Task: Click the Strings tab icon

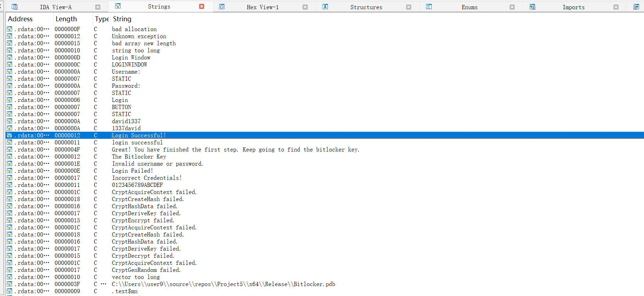Action: coord(118,6)
